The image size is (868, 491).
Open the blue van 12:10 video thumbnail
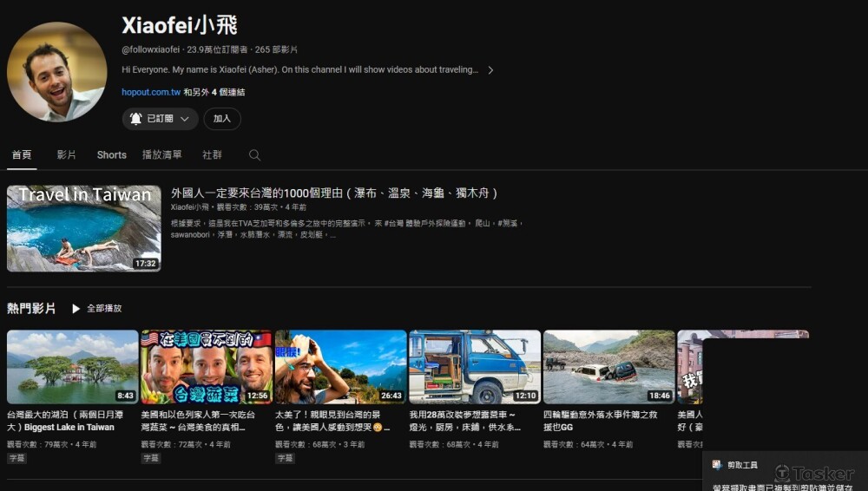475,367
